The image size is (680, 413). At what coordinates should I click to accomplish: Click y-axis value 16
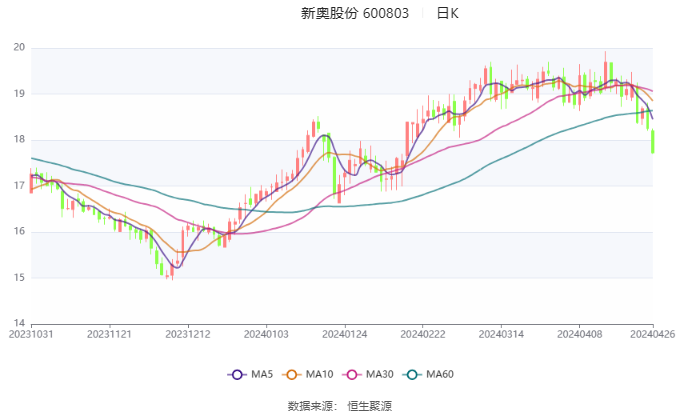point(19,232)
